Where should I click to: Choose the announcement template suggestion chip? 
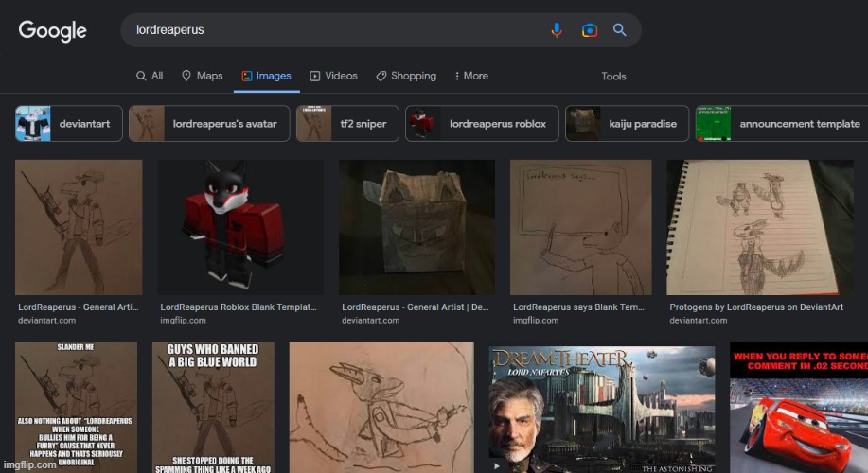[781, 124]
